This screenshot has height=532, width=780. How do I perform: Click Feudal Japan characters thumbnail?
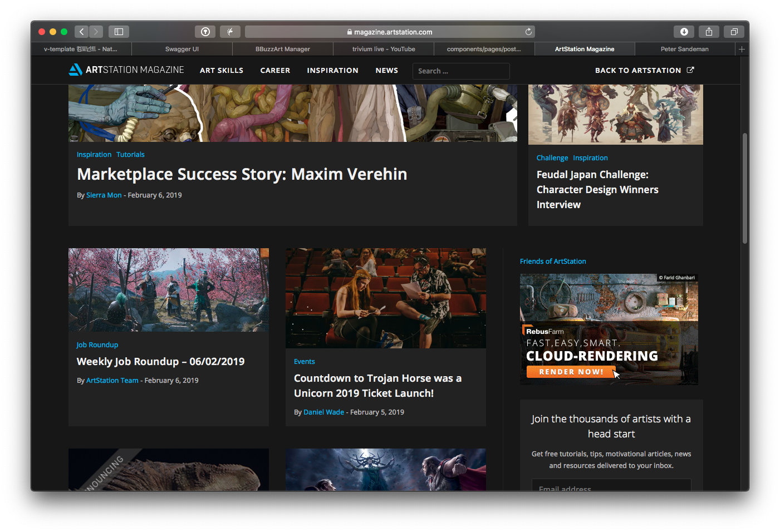click(616, 115)
